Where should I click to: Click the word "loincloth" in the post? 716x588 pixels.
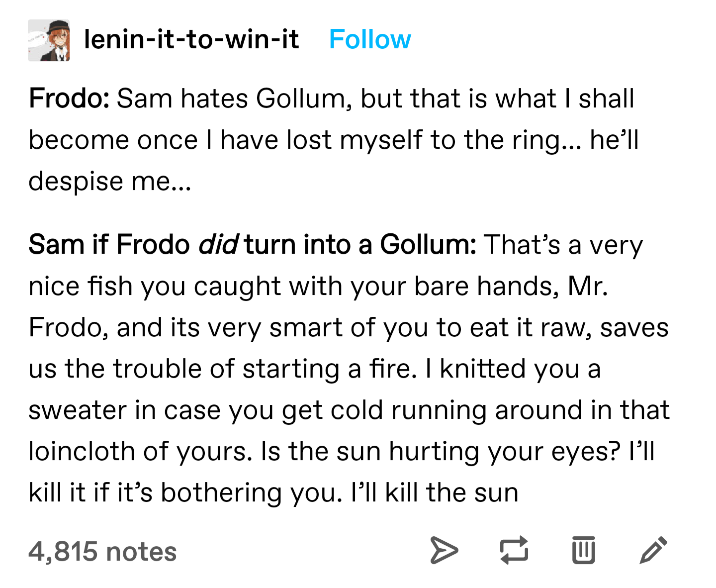point(82,452)
